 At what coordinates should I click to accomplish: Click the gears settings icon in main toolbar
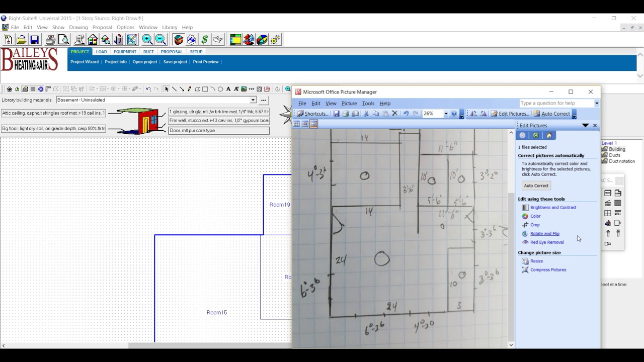[x=275, y=40]
